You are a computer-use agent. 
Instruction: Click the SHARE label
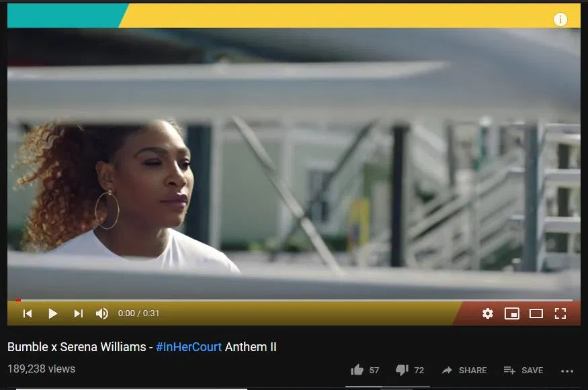tap(472, 370)
